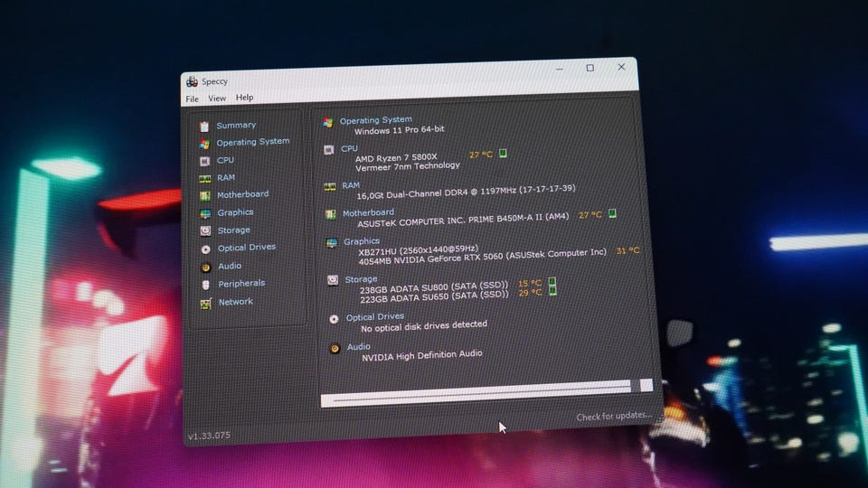This screenshot has height=488, width=868.
Task: Open the File menu
Action: [x=192, y=99]
